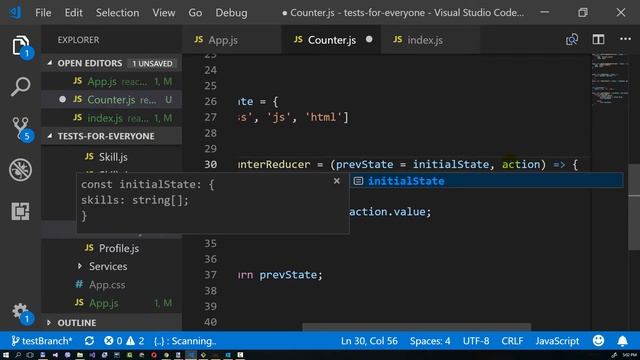Screen dimensions: 640x360
Task: Click the unsaved dot beside Counter.js in Open Editors
Action: [62, 99]
